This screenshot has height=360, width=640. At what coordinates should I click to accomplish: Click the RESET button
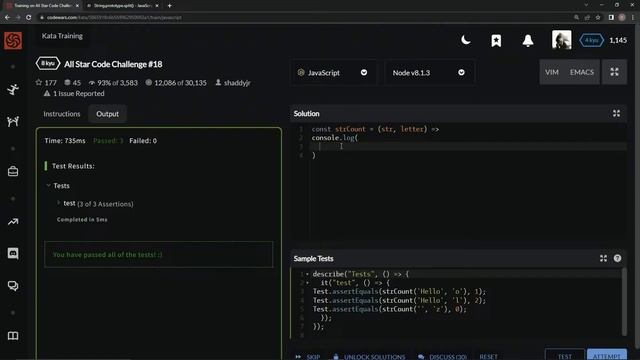click(489, 357)
